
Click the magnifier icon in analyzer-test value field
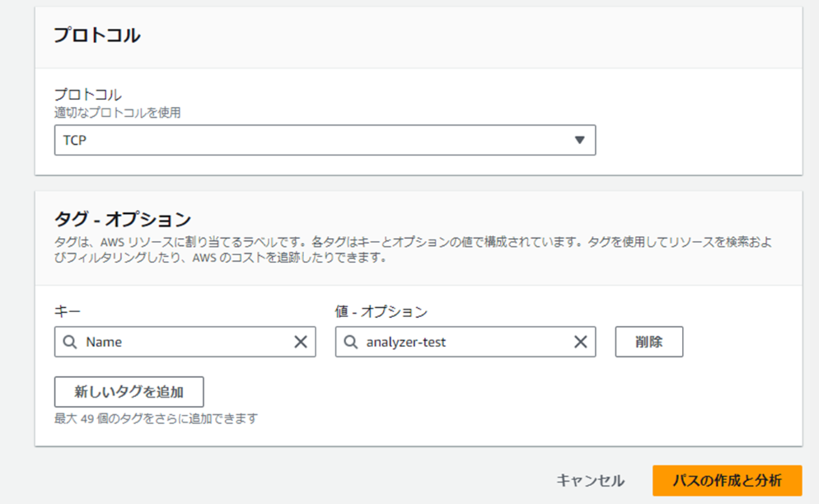[x=350, y=342]
